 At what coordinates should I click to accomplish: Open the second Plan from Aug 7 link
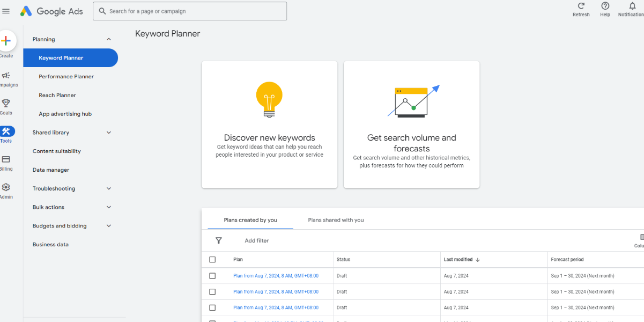point(276,292)
